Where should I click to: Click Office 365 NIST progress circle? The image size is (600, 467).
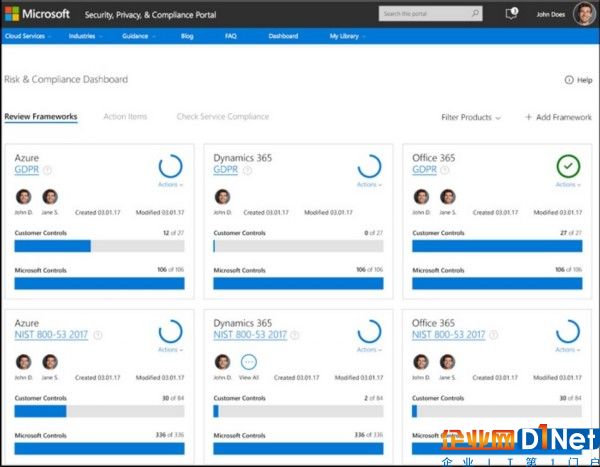(x=568, y=331)
